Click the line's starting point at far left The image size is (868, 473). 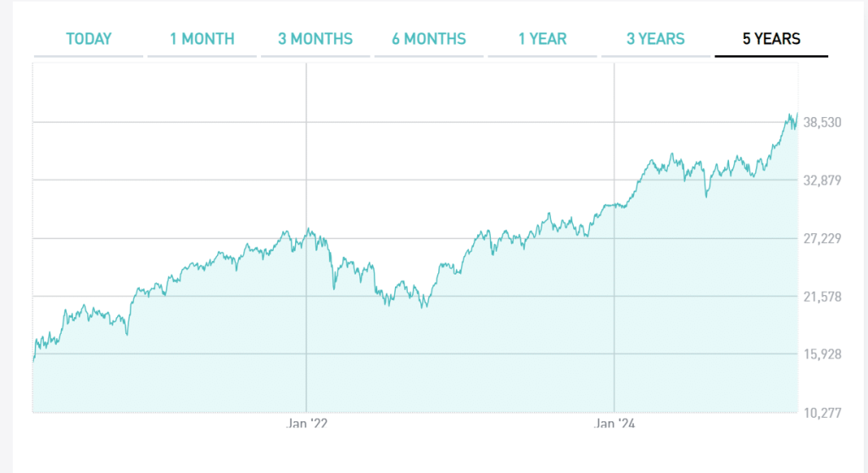tap(33, 360)
